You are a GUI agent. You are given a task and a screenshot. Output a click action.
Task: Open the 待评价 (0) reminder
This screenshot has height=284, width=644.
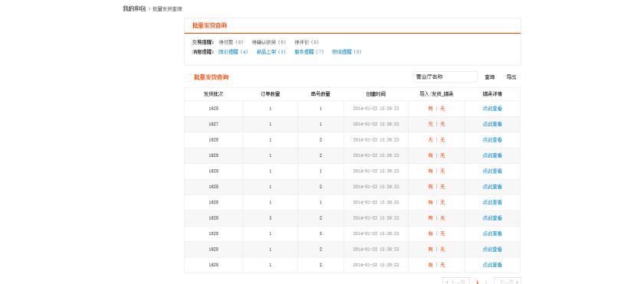tap(307, 42)
